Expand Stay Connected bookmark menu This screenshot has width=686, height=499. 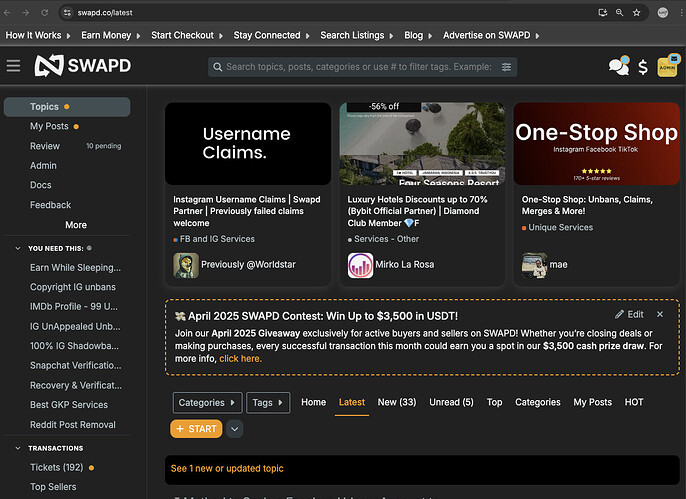tap(271, 35)
